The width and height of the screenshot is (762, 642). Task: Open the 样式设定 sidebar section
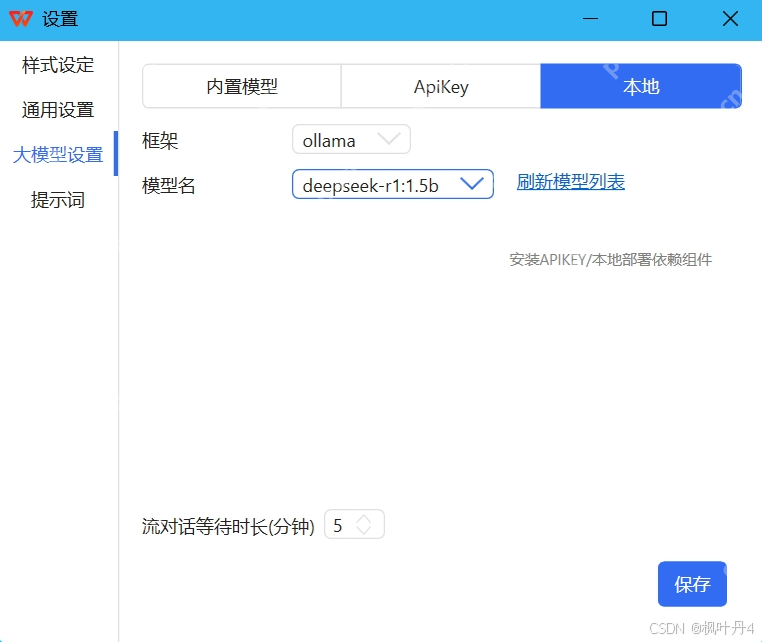click(x=58, y=65)
